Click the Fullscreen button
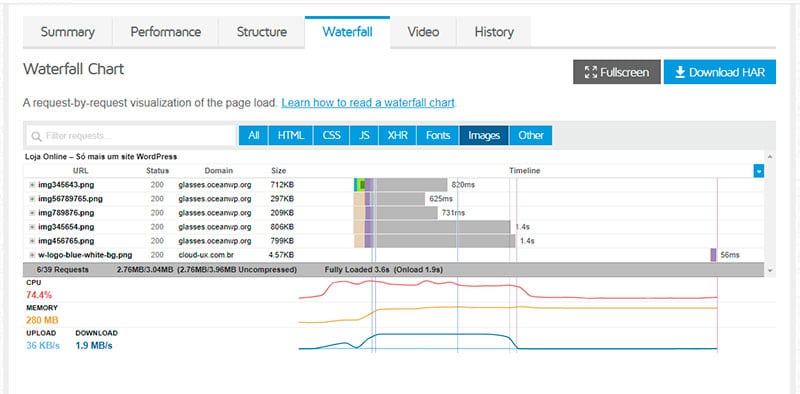The width and height of the screenshot is (800, 394). pyautogui.click(x=617, y=72)
